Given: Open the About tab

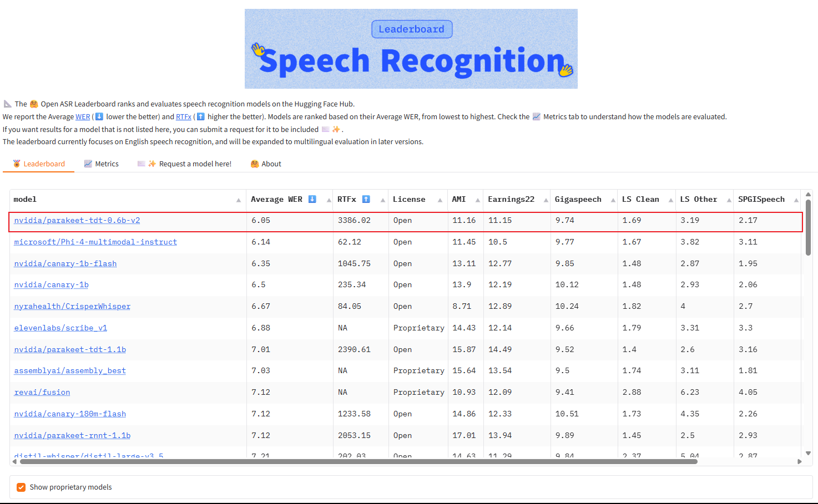Looking at the screenshot, I should [266, 164].
